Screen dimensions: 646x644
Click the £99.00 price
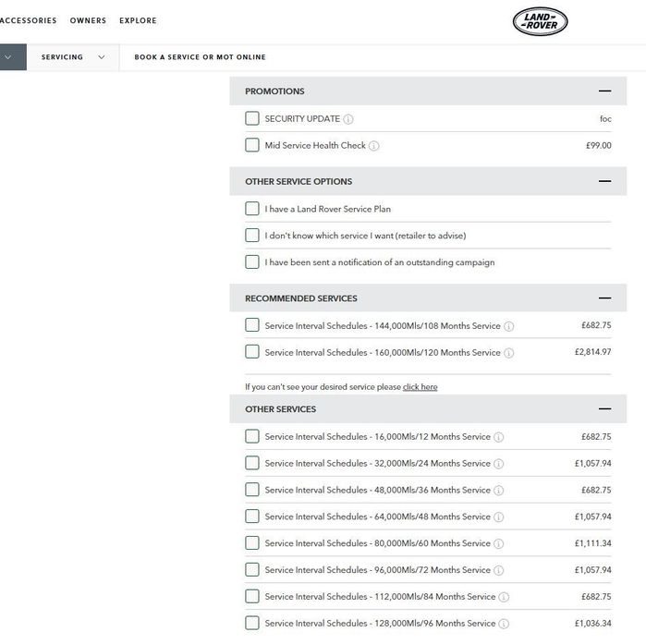(x=598, y=145)
